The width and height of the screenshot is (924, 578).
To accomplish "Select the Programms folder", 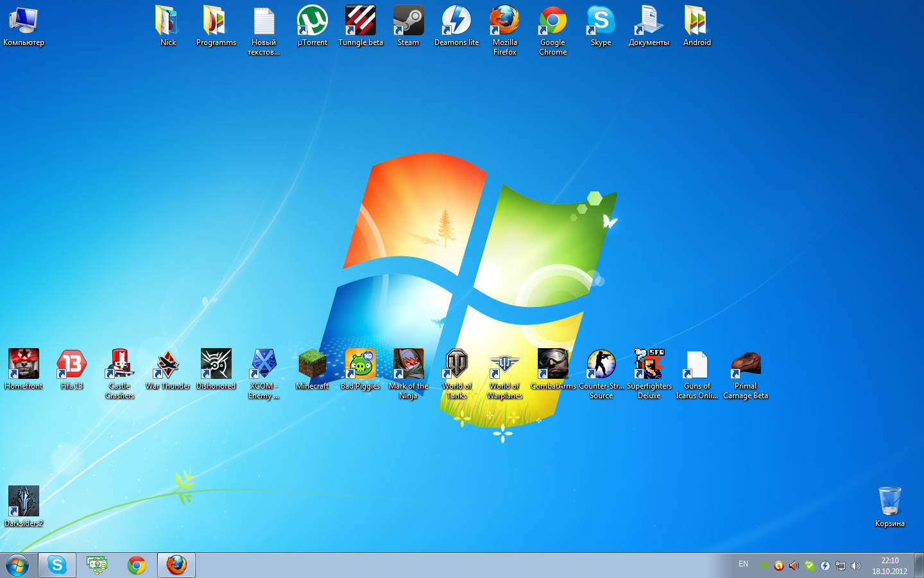I will click(x=216, y=26).
